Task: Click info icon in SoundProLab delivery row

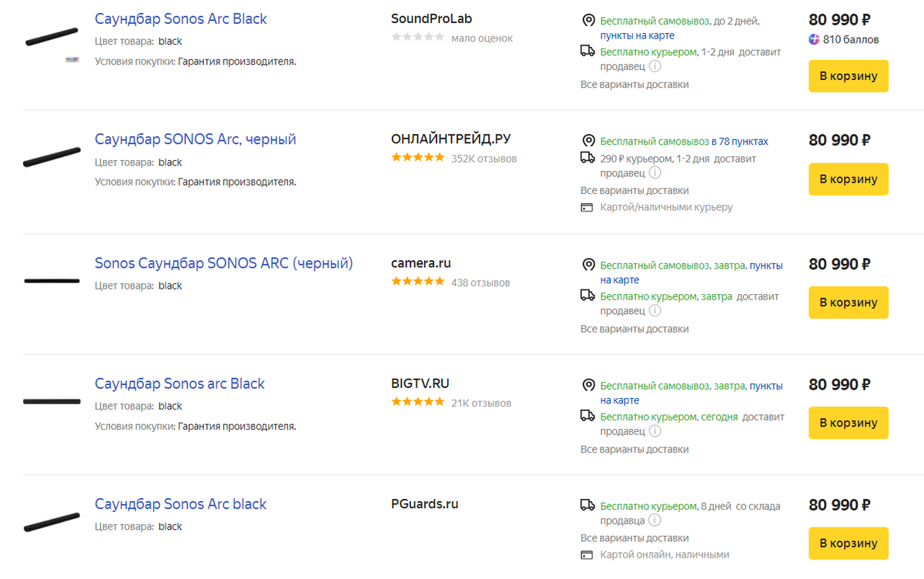Action: (654, 67)
